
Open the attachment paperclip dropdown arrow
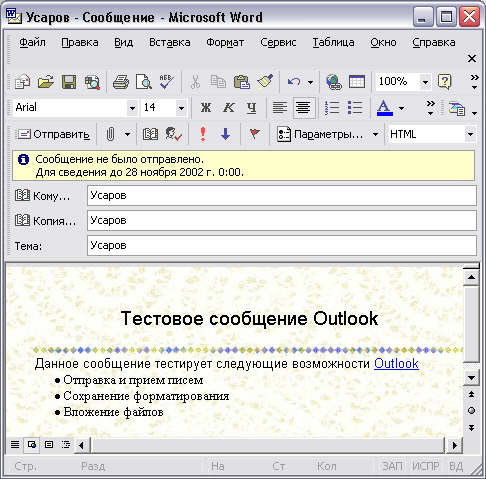tap(127, 134)
